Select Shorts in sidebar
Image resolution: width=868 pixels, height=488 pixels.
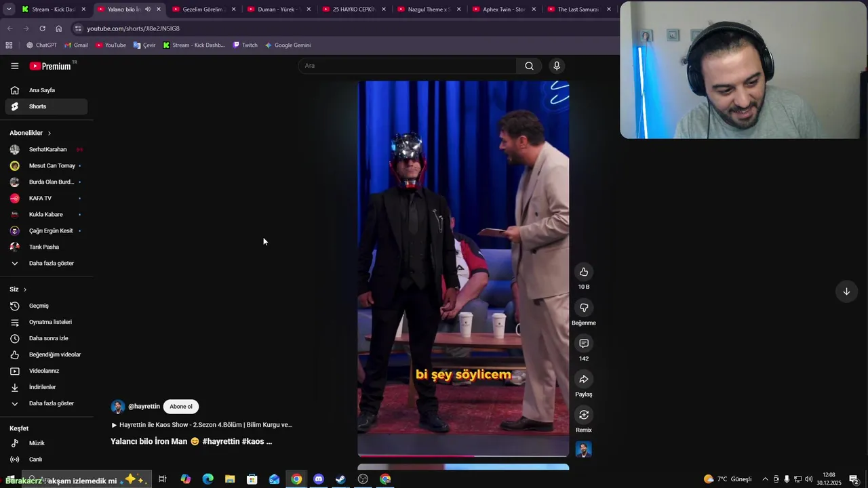click(46, 106)
